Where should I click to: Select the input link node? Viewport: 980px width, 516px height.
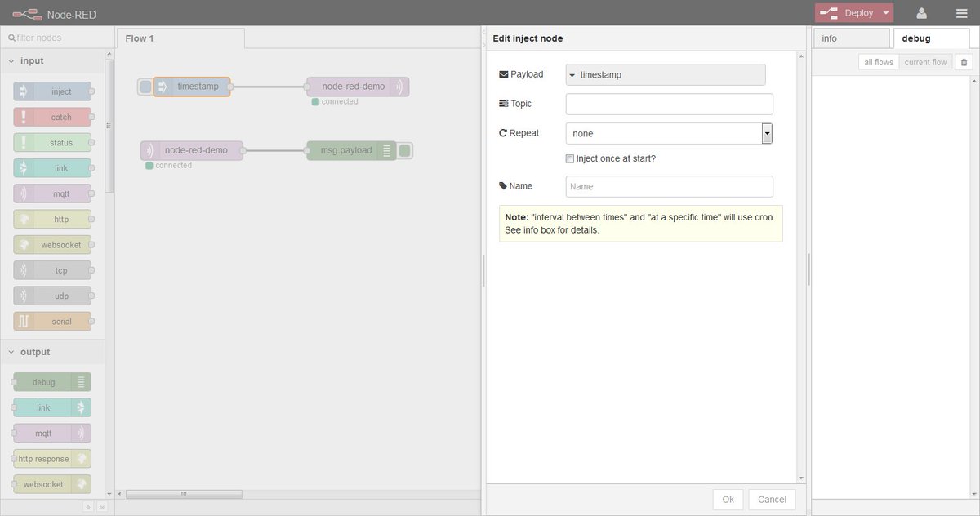point(52,168)
